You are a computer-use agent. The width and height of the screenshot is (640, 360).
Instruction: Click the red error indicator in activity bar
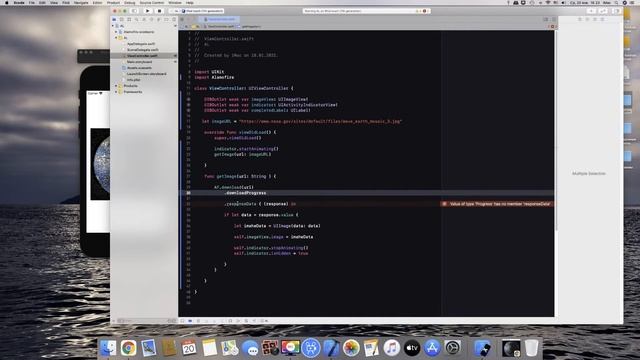tap(424, 11)
